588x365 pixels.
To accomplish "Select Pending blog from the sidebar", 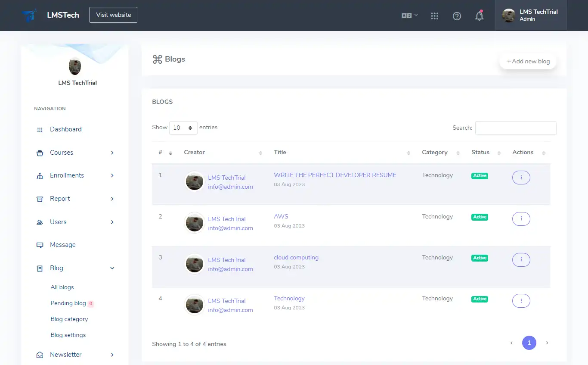I will click(68, 303).
